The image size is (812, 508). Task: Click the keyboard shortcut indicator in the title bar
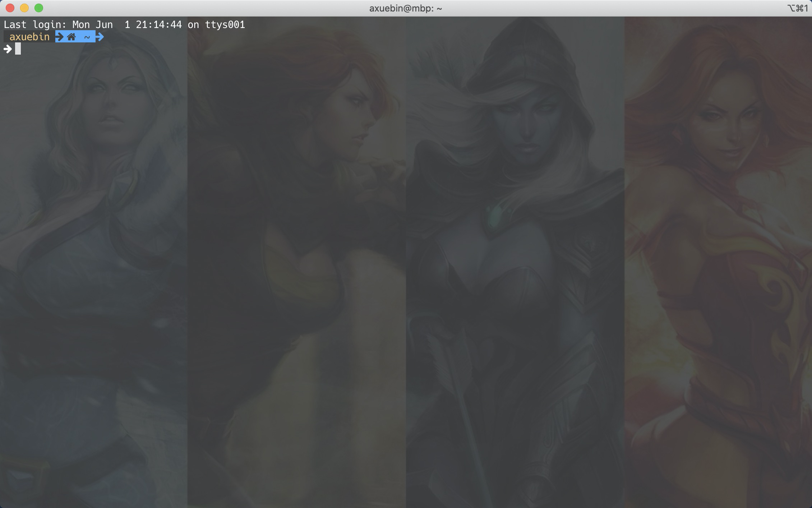coord(797,8)
